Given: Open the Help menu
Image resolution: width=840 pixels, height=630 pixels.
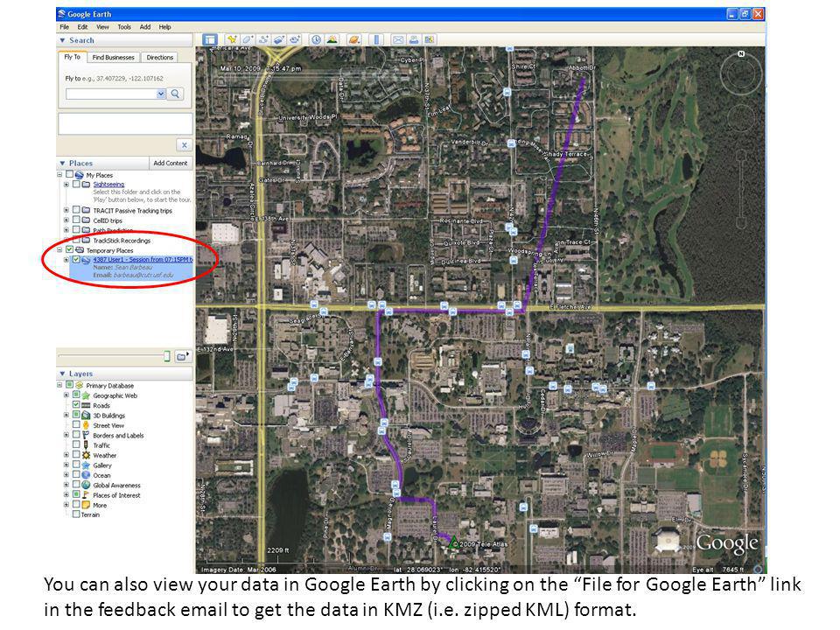Looking at the screenshot, I should tap(165, 27).
